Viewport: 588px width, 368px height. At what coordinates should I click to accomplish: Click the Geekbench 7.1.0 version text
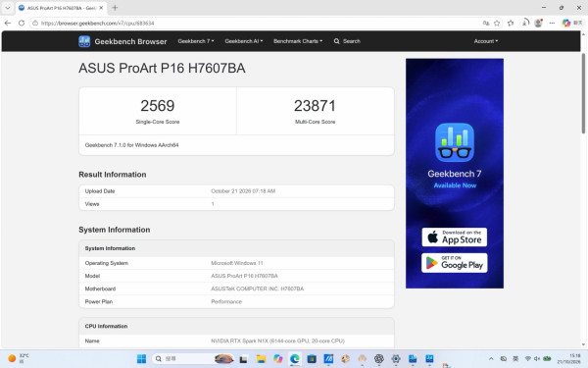(131, 145)
